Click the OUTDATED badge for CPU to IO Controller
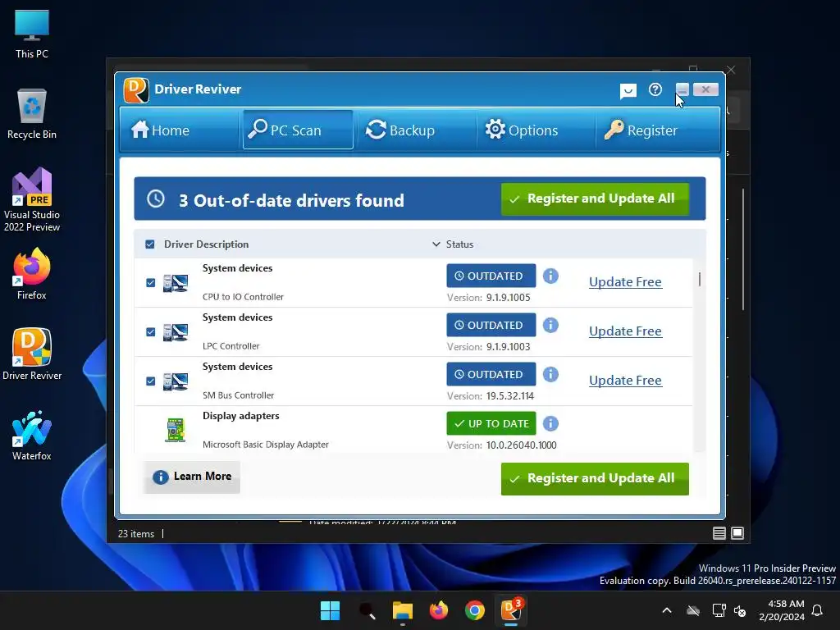 click(491, 276)
